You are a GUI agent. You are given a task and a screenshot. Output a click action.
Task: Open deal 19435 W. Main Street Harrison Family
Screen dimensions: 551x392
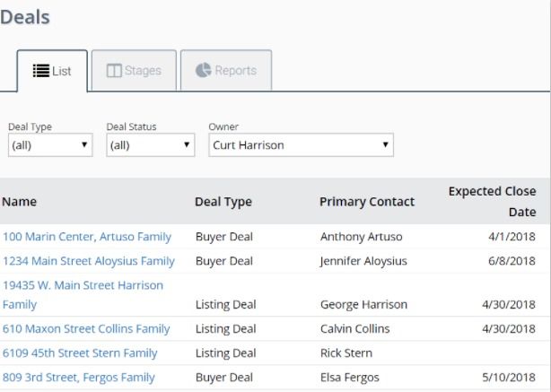(83, 295)
